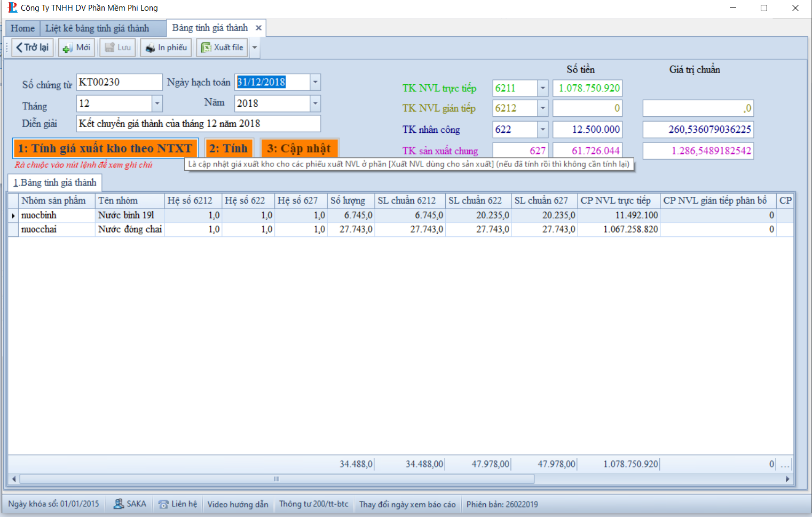Image resolution: width=812 pixels, height=517 pixels.
Task: Select nuocchai cell
Action: pyautogui.click(x=57, y=229)
